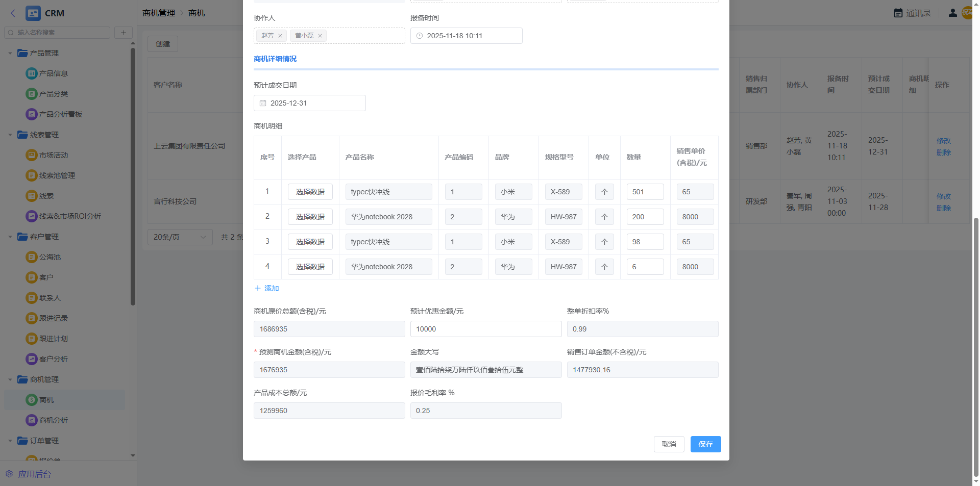Click 选择数据 in row 1
Viewport: 980px width, 486px height.
[x=310, y=192]
